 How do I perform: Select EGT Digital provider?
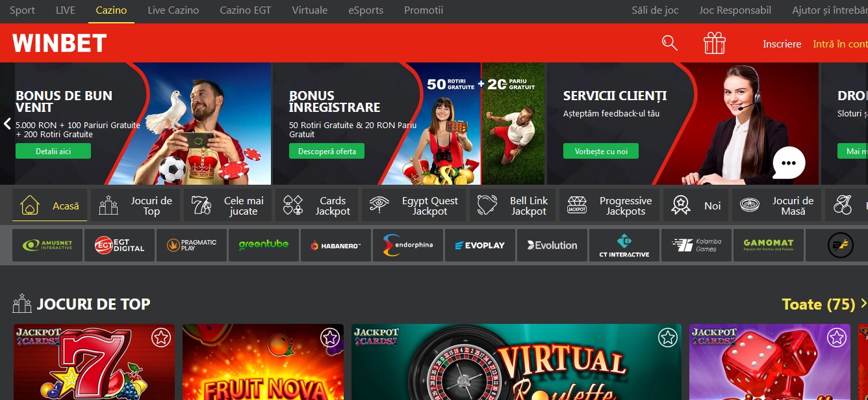point(120,245)
